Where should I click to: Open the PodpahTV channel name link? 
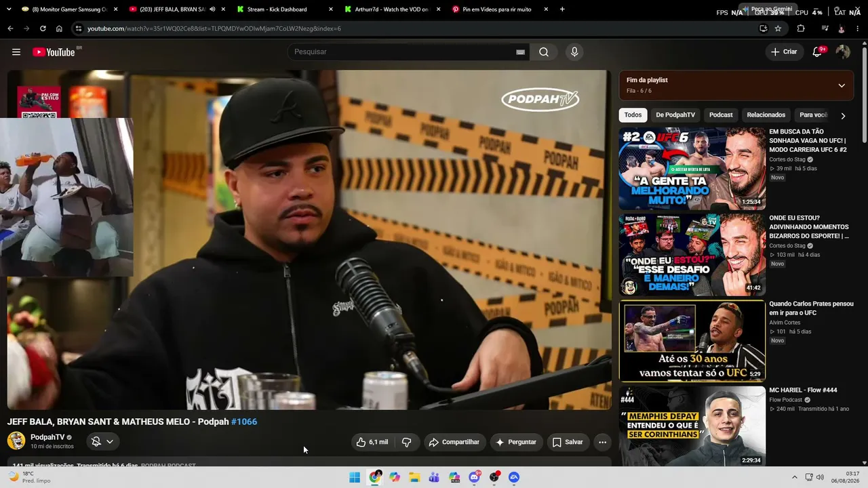click(47, 437)
